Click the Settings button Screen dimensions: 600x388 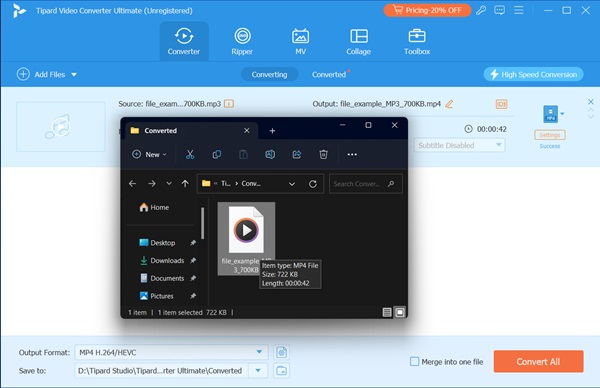[x=550, y=135]
